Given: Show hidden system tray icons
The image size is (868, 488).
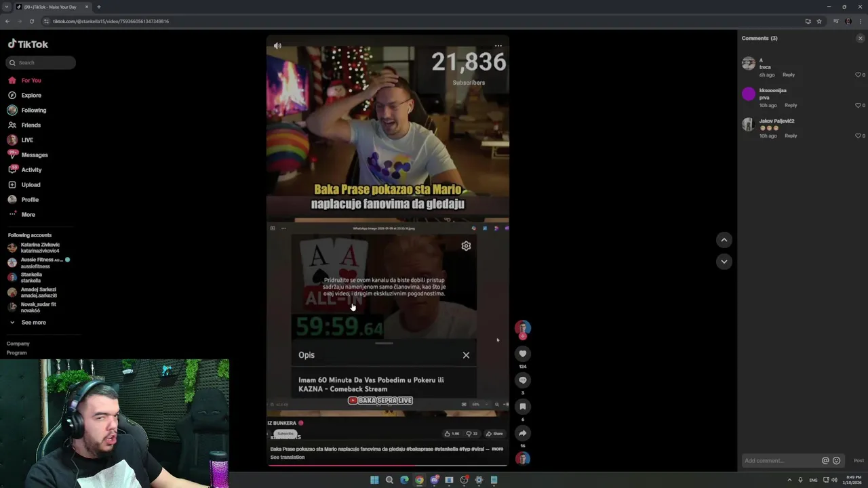Looking at the screenshot, I should tap(789, 480).
